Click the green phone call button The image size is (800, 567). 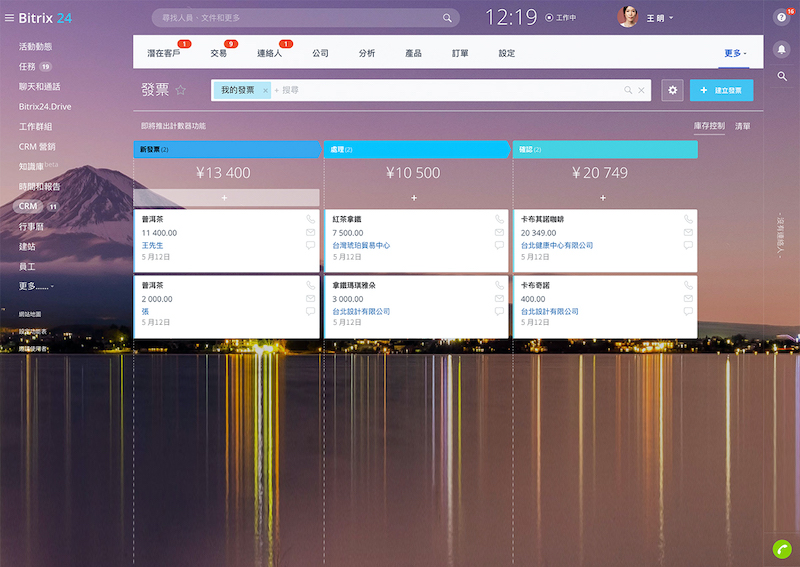782,548
